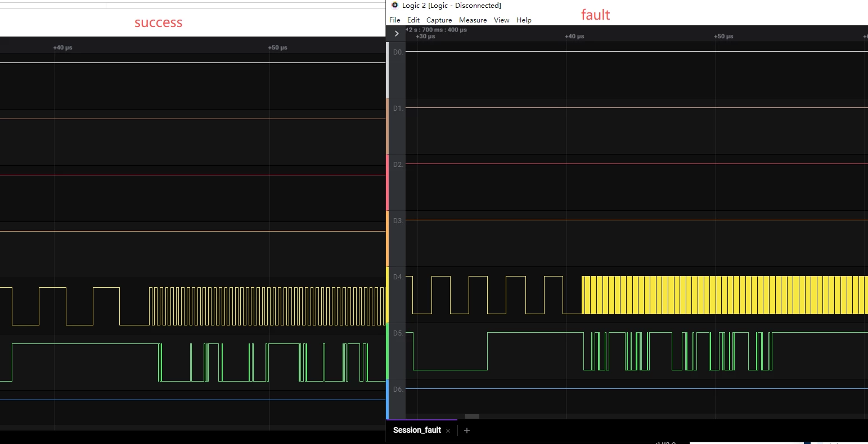Click the yellow color strip of channel D4
The width and height of the screenshot is (868, 444).
coord(388,295)
